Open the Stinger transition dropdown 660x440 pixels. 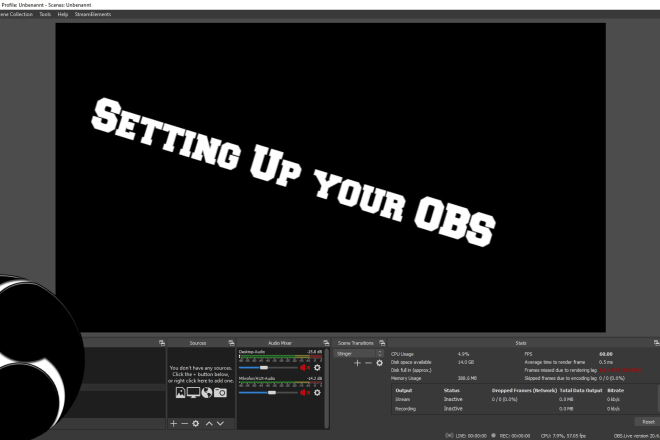coord(359,354)
